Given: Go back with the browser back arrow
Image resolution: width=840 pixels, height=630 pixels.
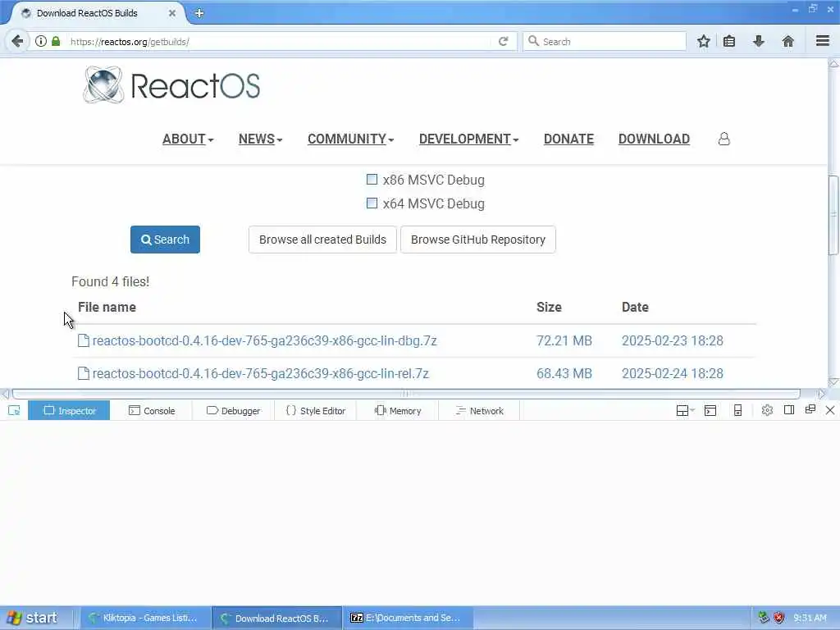Looking at the screenshot, I should (17, 41).
